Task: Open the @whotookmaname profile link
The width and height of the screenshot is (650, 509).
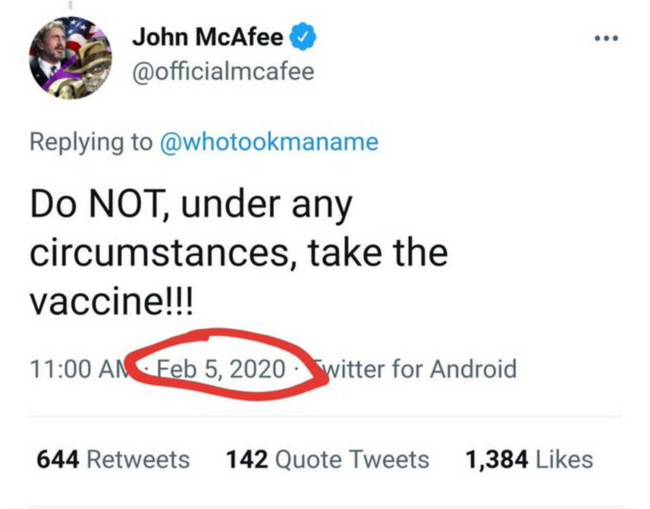Action: (x=269, y=142)
